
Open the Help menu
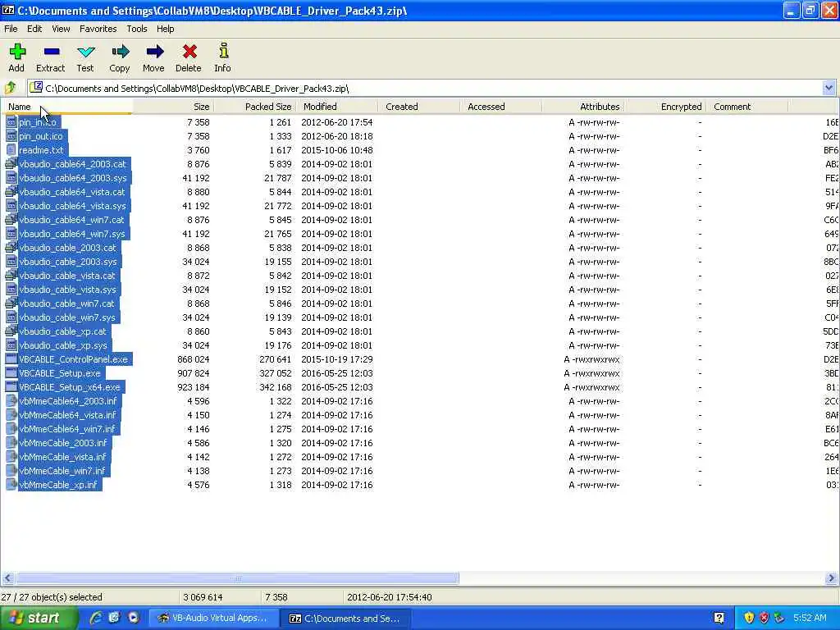coord(165,29)
